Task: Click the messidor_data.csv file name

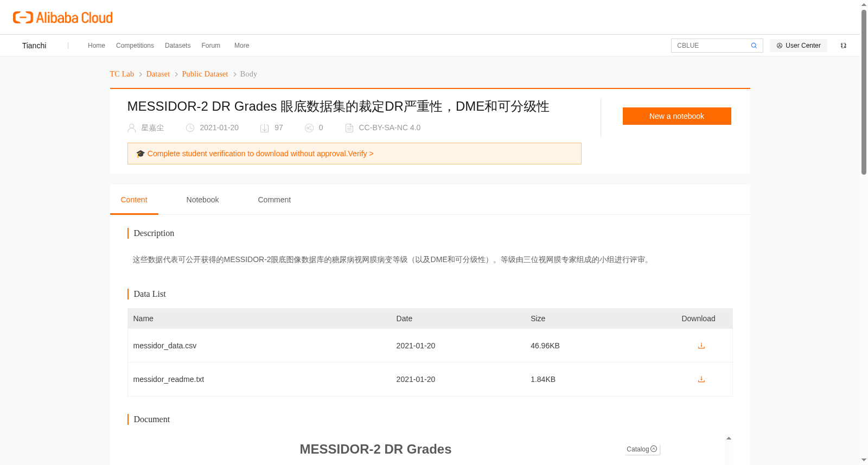Action: [165, 346]
